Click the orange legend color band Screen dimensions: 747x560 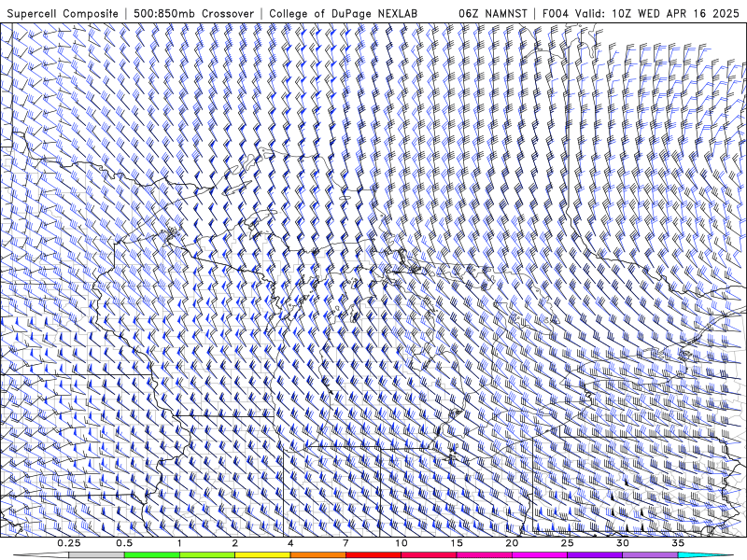pos(318,555)
